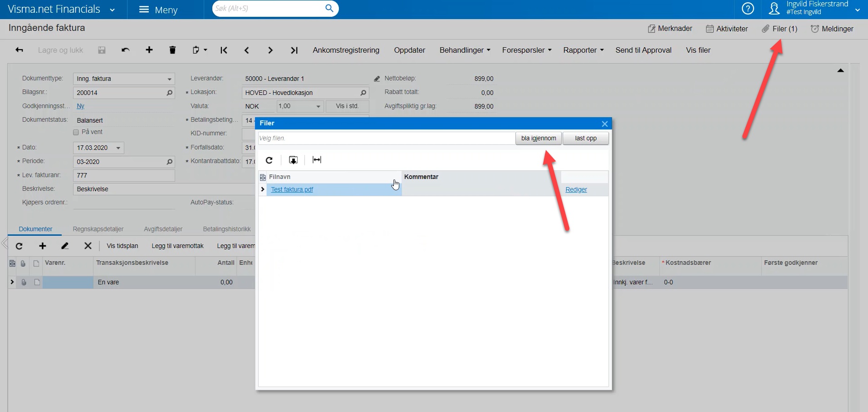Go to next record arrow

[270, 50]
